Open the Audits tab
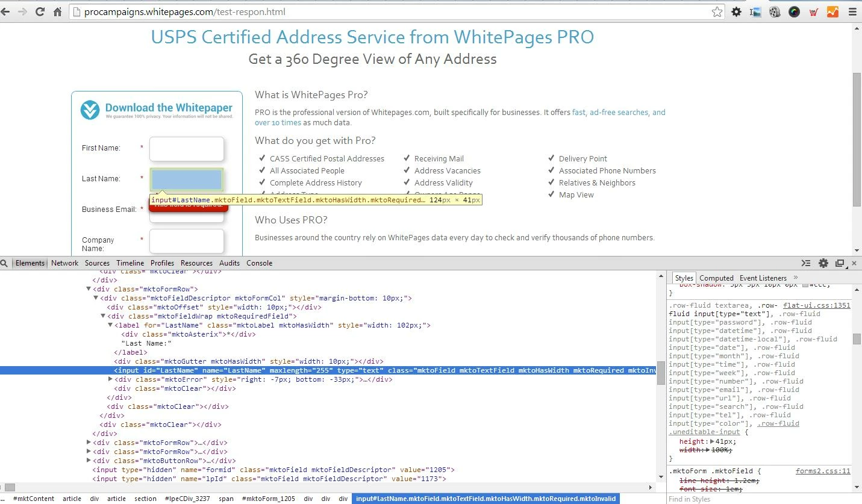 pyautogui.click(x=230, y=263)
